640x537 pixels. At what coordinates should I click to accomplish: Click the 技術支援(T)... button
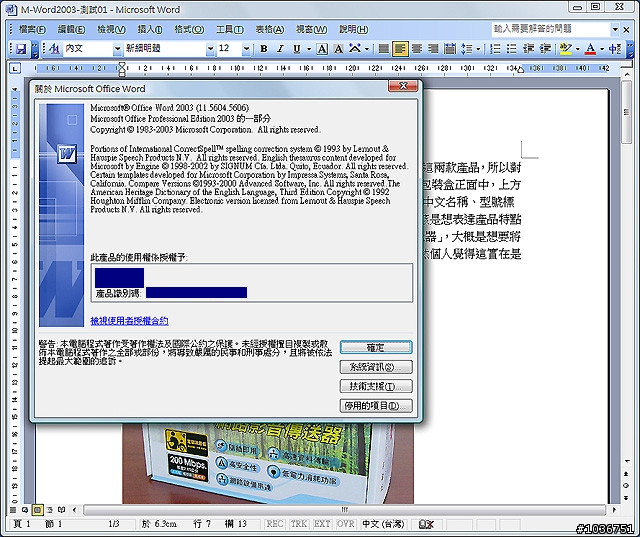[376, 386]
